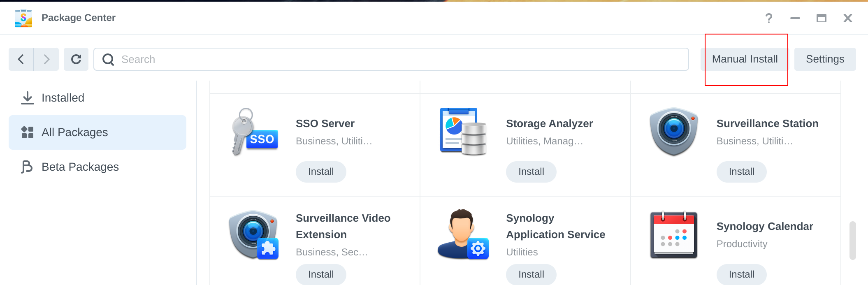Screen dimensions: 868x285
Task: Open Beta Packages in the sidebar
Action: (97, 167)
